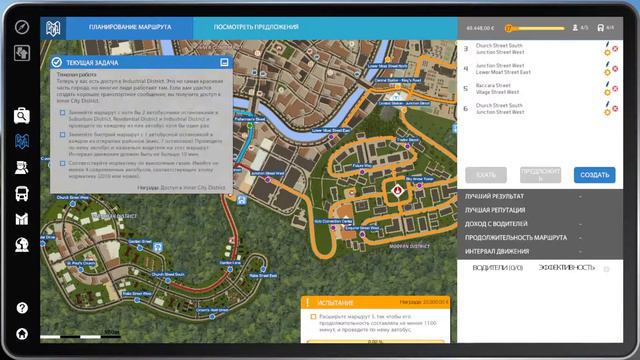Toggle the Эффективность checkbox

(x=607, y=269)
